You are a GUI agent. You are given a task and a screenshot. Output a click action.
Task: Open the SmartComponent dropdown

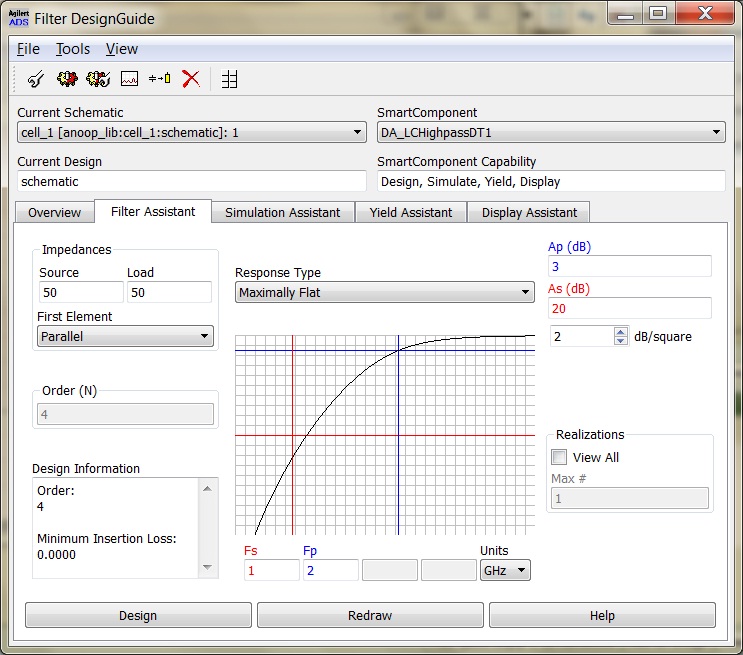pos(551,132)
